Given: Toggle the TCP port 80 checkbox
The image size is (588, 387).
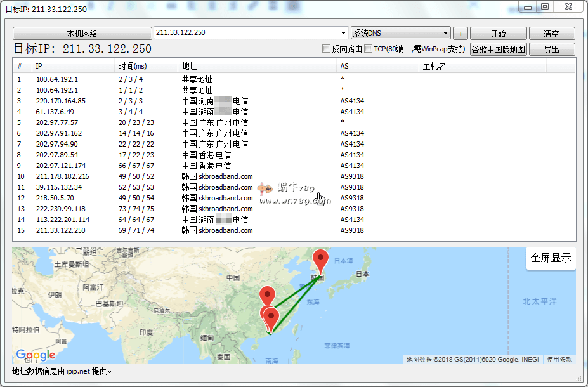Looking at the screenshot, I should pos(369,49).
